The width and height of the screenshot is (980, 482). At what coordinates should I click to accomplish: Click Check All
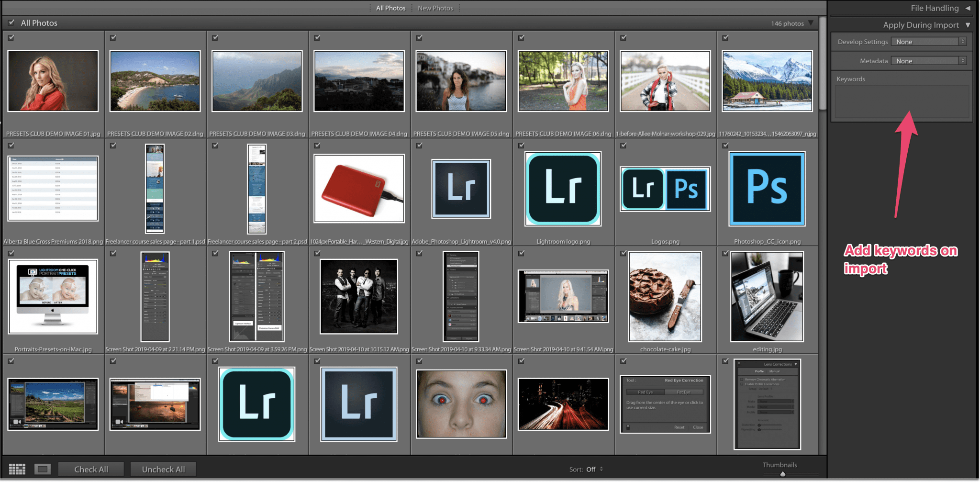pos(90,469)
